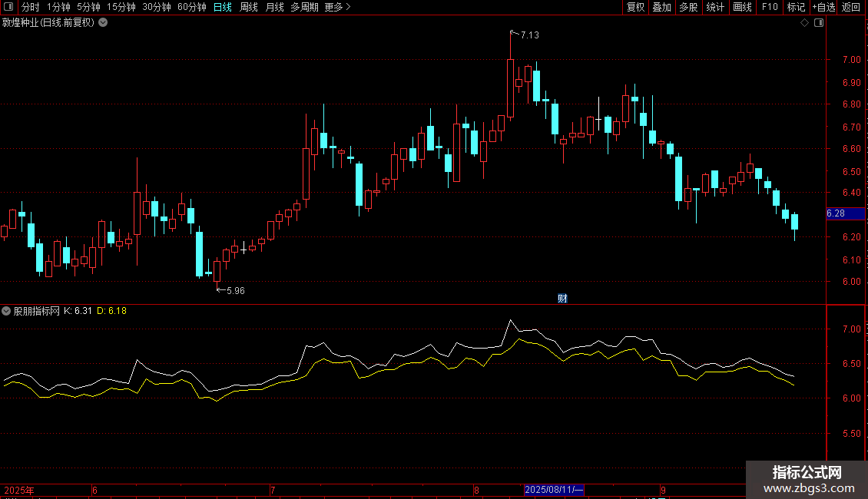The image size is (868, 499).
Task: Click the 6.50 price axis label in main chart
Action: point(851,171)
